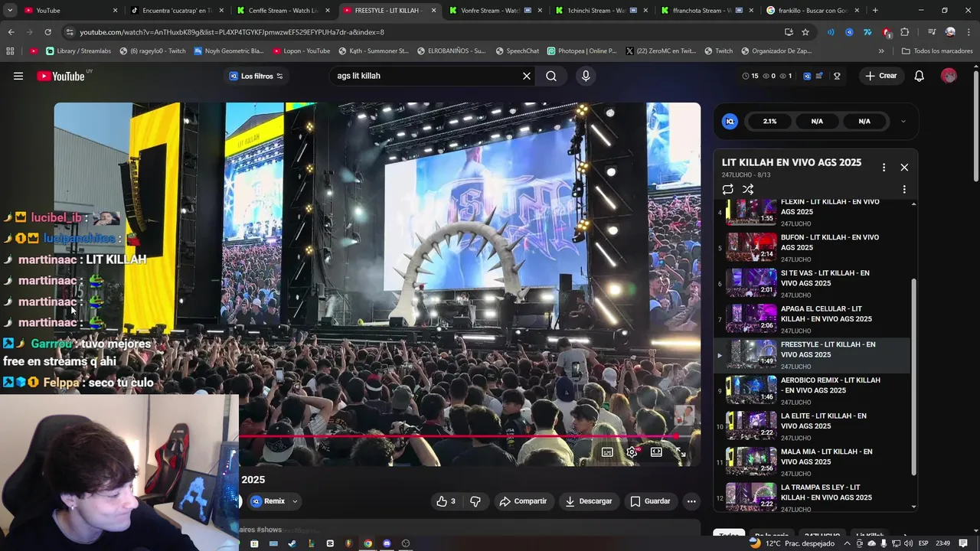Submit search with the magnifier button
This screenshot has height=551, width=980.
551,76
